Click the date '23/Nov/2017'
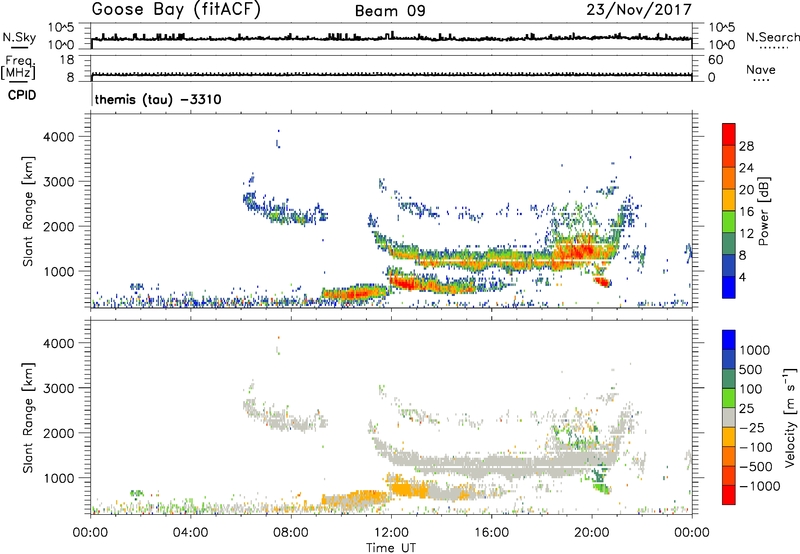 (639, 10)
